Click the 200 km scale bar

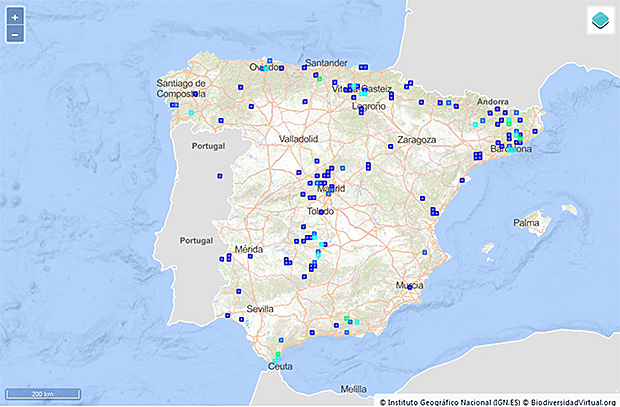tap(42, 395)
